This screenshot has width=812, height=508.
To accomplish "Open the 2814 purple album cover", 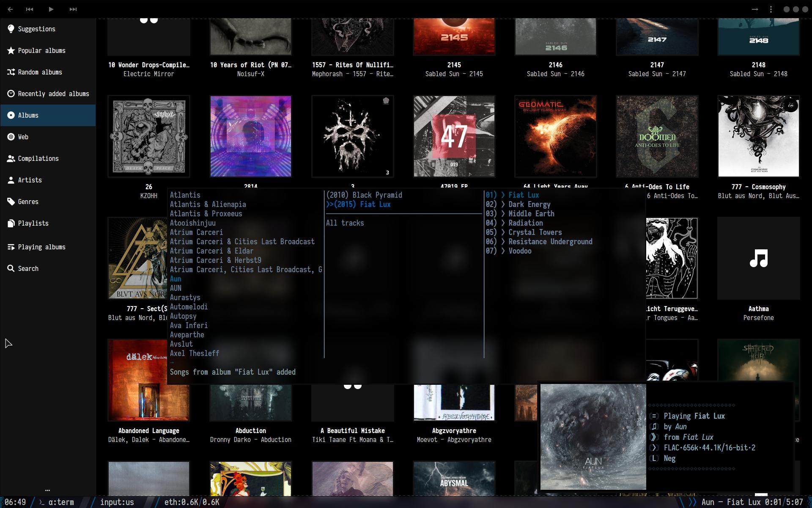I will 251,136.
